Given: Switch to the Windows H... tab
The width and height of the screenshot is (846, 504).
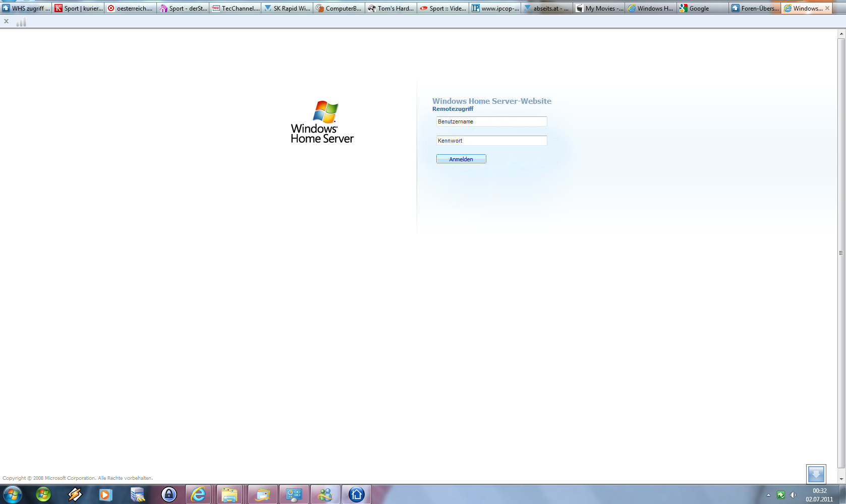Looking at the screenshot, I should click(651, 8).
